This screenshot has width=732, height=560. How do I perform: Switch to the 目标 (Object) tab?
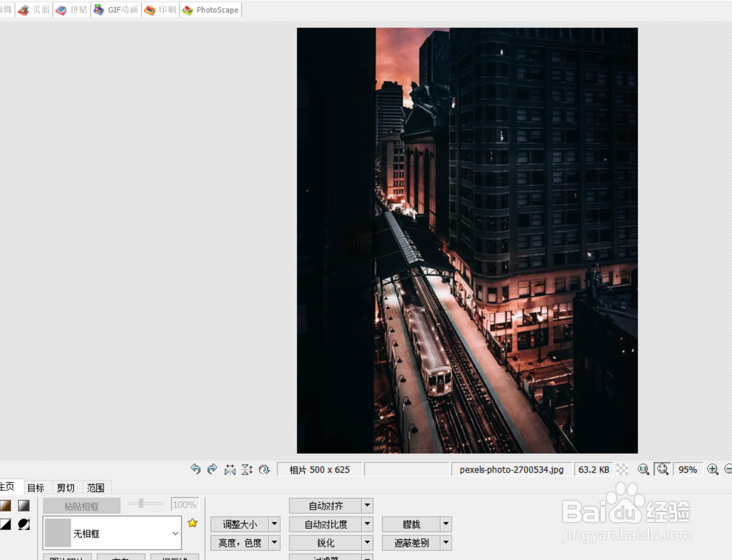pos(36,487)
